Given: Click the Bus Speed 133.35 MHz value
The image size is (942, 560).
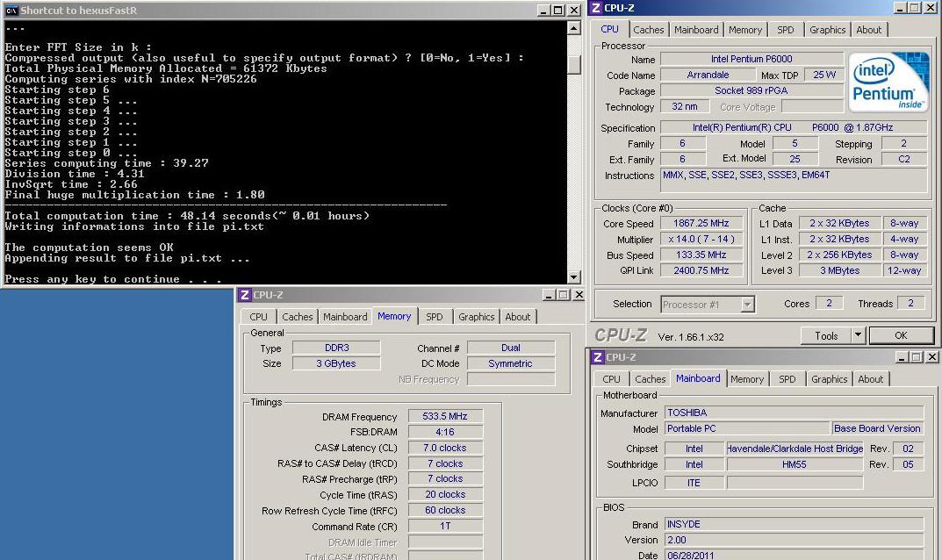Looking at the screenshot, I should coord(701,255).
